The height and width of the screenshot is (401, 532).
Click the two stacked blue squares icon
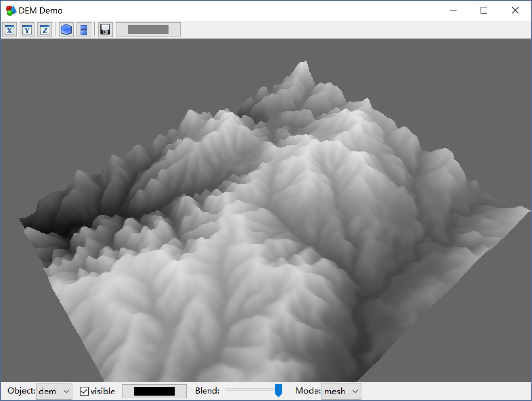[x=84, y=30]
